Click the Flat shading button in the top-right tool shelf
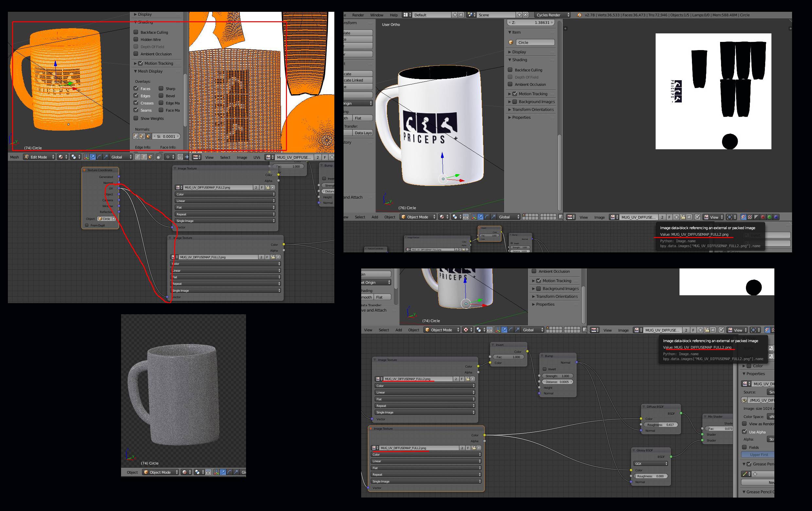812x511 pixels. pos(363,118)
